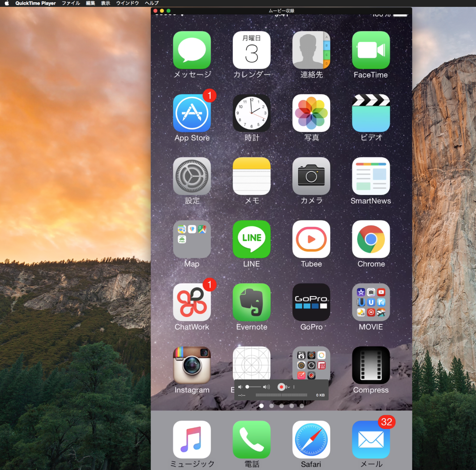Open the ヘルプ (Help) menu
This screenshot has height=470, width=476.
pyautogui.click(x=152, y=3)
